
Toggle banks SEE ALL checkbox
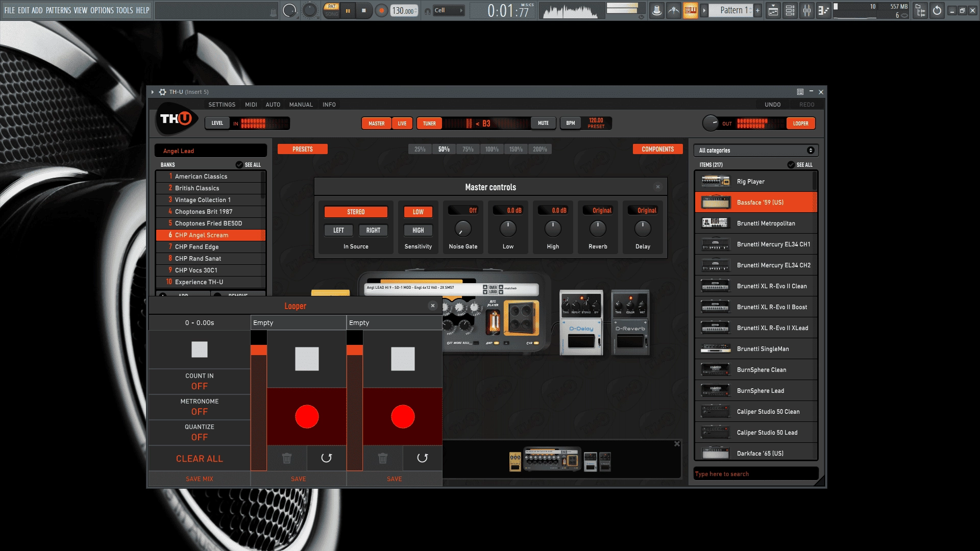pyautogui.click(x=239, y=165)
